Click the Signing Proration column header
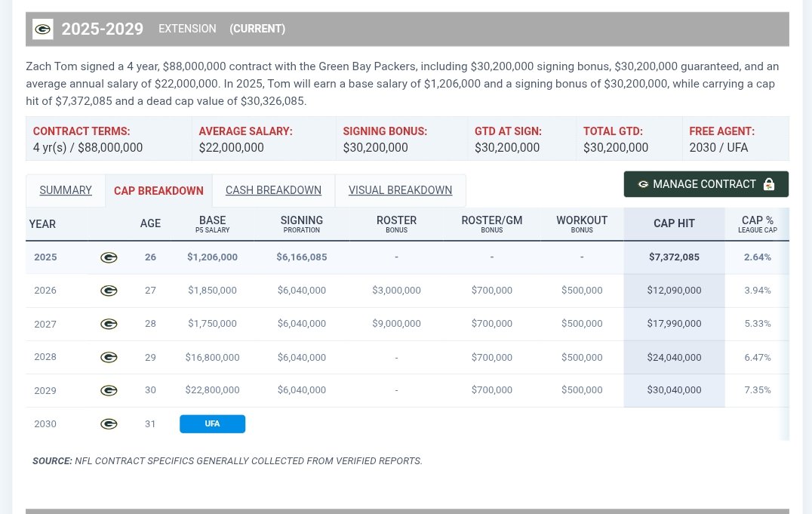The image size is (812, 514). [x=301, y=224]
